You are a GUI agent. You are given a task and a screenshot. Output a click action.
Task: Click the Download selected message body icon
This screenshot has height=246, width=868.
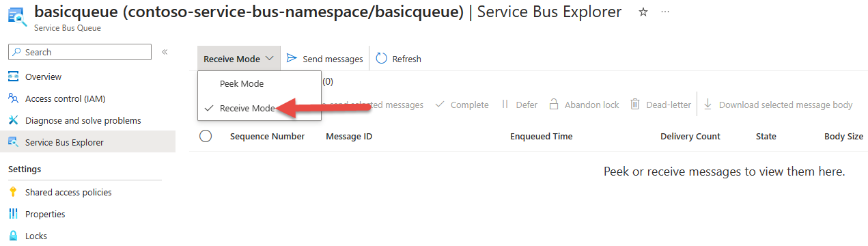point(708,105)
